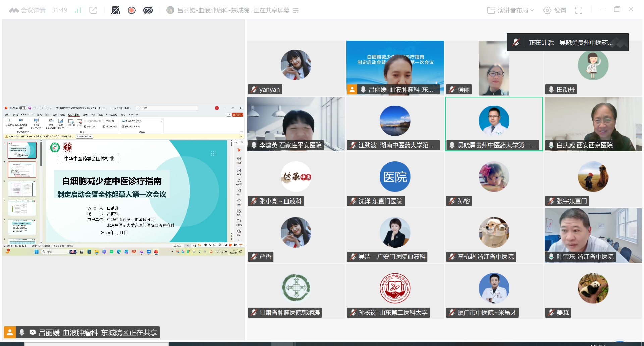Toggle the AutoSave switch in shared PowerPoint
This screenshot has height=346, width=644.
(22, 108)
